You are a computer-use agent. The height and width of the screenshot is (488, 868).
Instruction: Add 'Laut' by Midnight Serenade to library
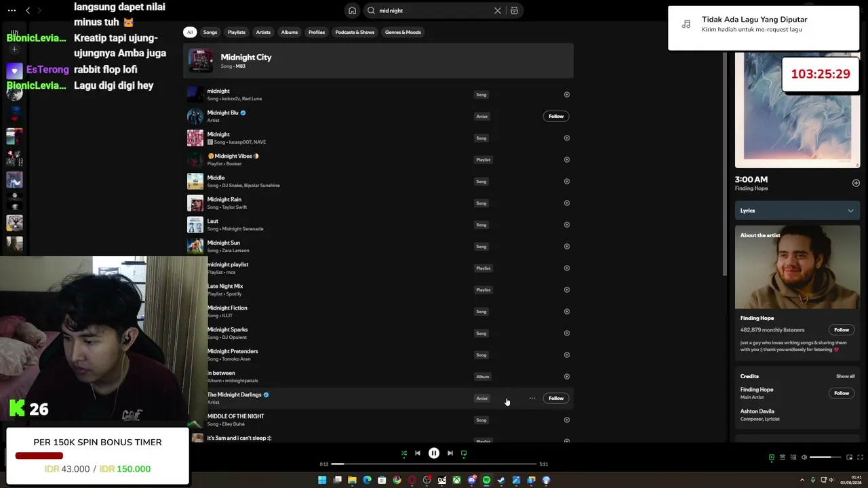tap(567, 225)
